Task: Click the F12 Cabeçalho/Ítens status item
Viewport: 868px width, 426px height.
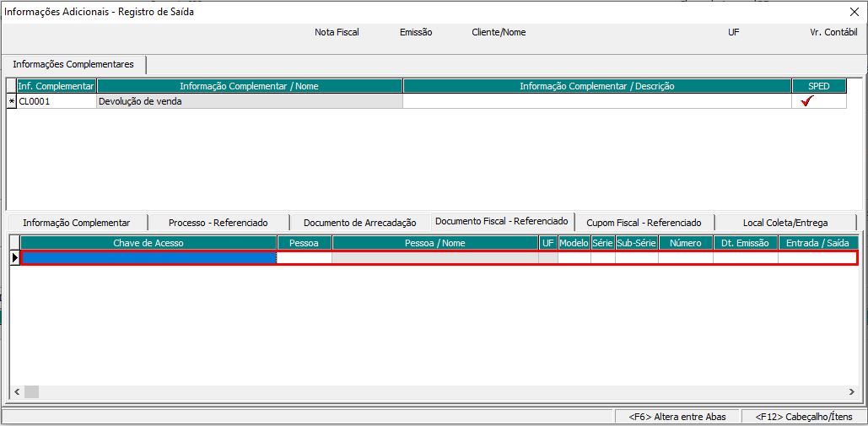Action: point(804,417)
